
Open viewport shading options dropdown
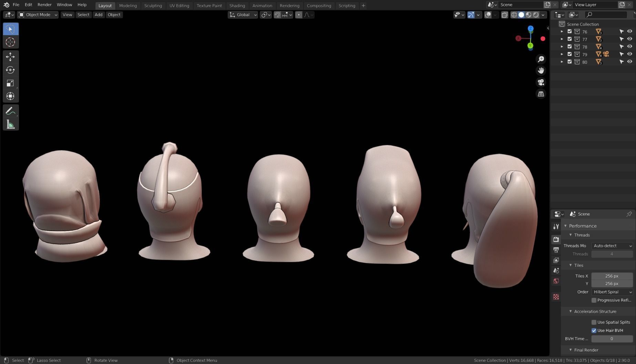pos(543,15)
